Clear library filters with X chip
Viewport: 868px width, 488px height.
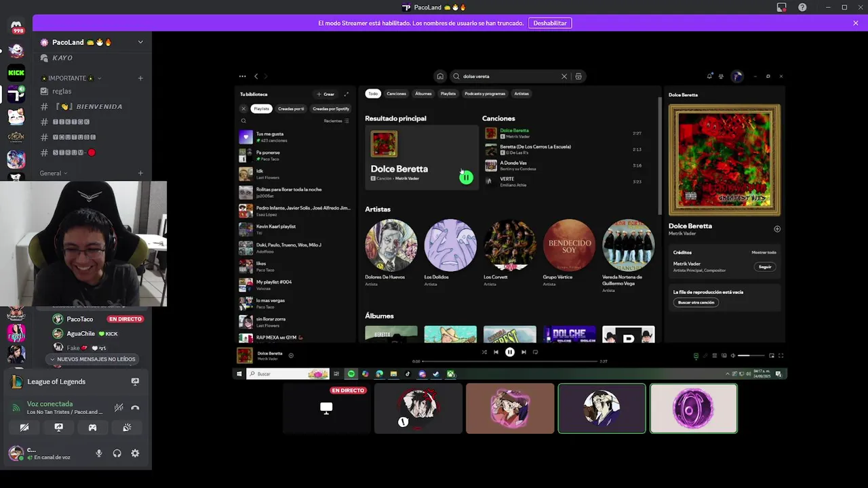[243, 108]
